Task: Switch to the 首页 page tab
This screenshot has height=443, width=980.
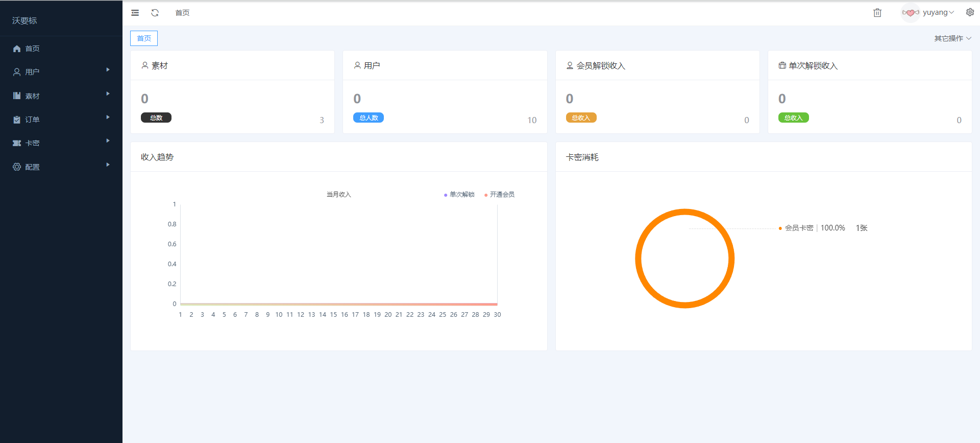Action: tap(144, 38)
